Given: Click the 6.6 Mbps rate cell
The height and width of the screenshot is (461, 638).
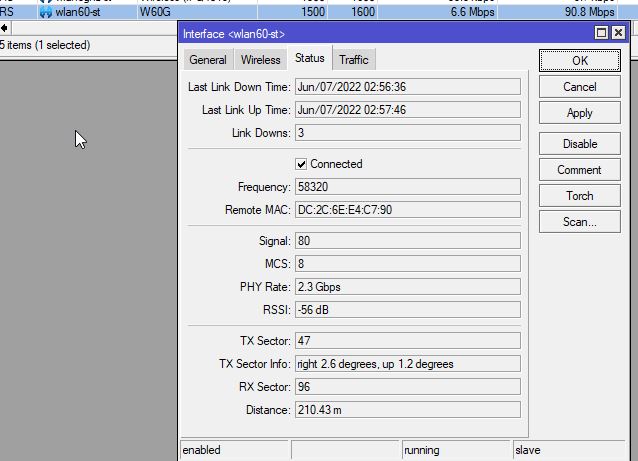Looking at the screenshot, I should tap(437, 12).
